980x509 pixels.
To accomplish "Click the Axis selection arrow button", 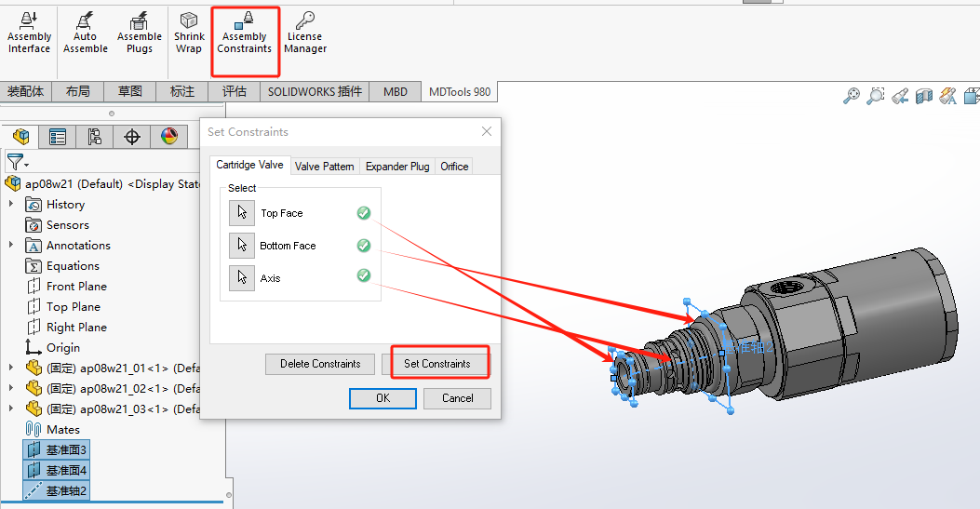I will click(x=242, y=278).
